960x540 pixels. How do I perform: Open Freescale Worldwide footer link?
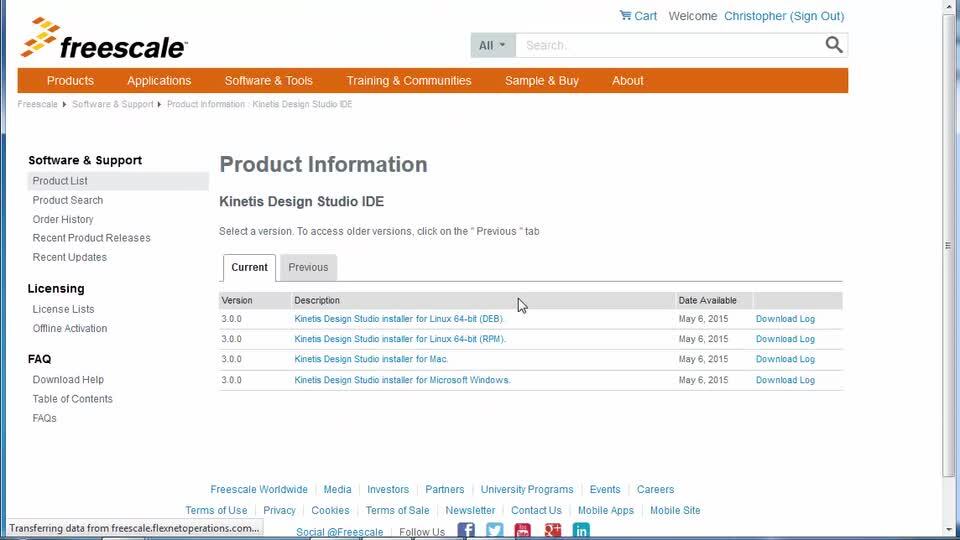click(x=259, y=490)
